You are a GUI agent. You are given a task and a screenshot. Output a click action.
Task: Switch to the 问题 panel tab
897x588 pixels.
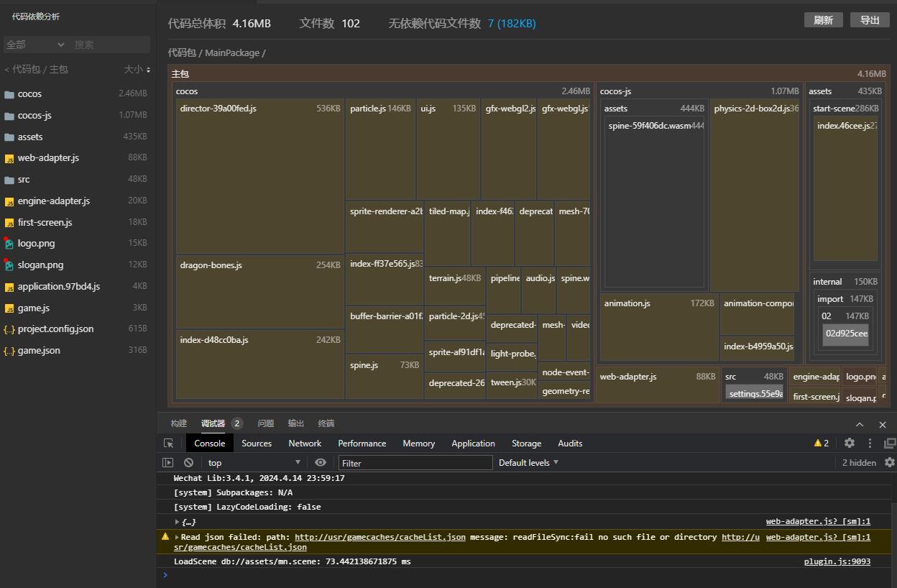(266, 423)
